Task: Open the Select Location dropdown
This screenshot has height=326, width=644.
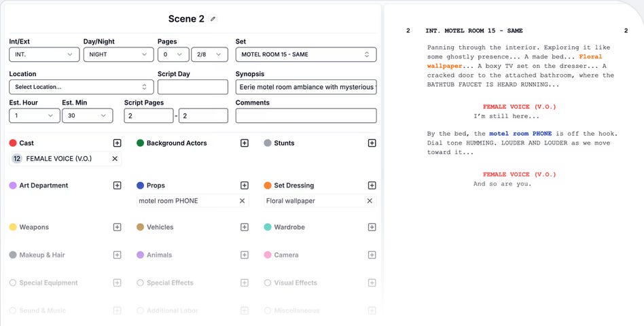Action: [x=82, y=87]
